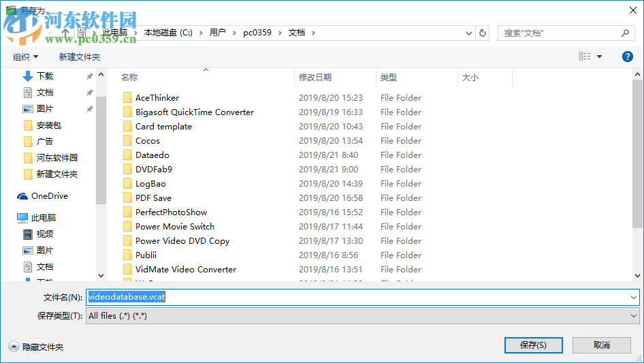644x363 pixels.
Task: Click the AceThinker folder icon
Action: [127, 98]
